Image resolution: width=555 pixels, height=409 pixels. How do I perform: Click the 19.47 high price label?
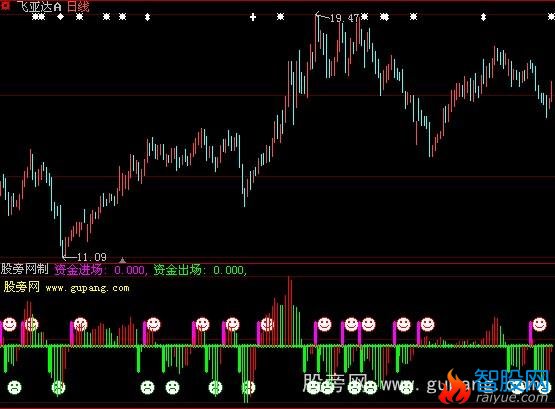(x=344, y=18)
